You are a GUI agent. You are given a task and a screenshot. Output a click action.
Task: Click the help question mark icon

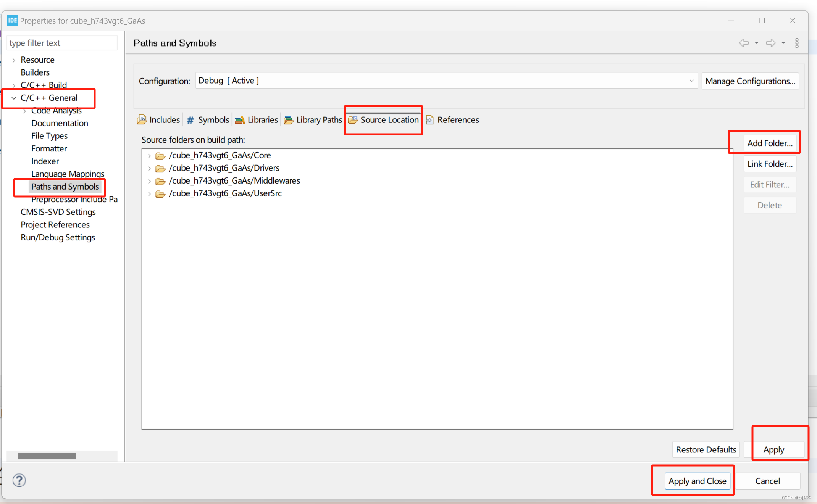point(19,480)
